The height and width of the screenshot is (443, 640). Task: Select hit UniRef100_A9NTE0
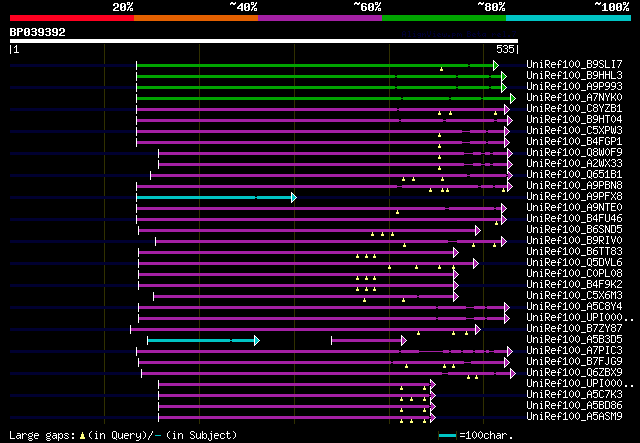(574, 208)
